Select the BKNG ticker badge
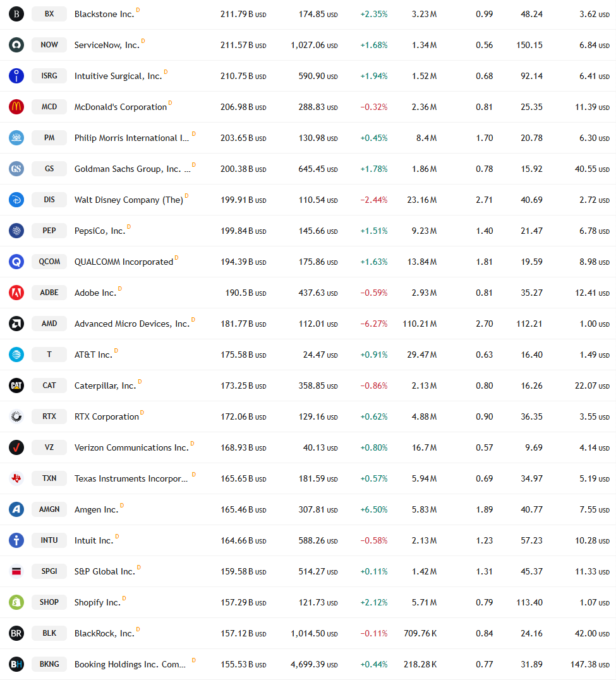Viewport: 616px width, 680px height. tap(49, 664)
